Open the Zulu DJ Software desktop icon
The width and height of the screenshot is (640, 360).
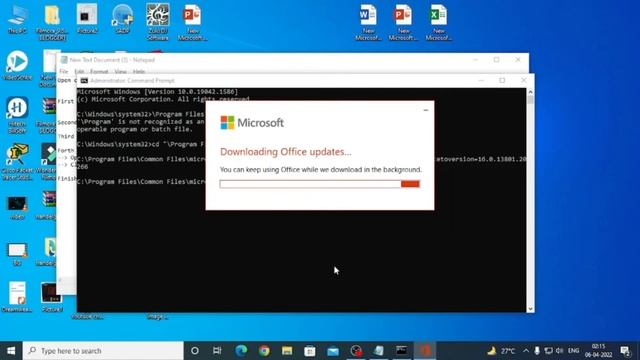(x=158, y=22)
